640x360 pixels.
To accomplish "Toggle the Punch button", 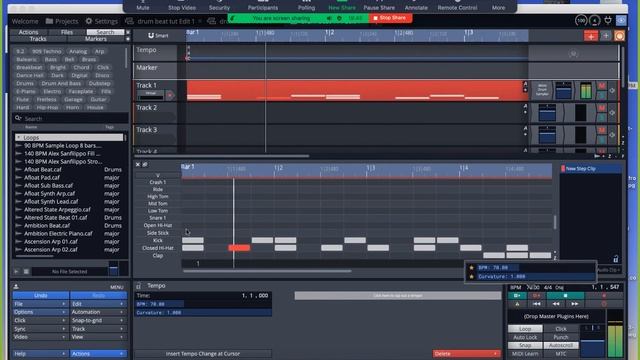I will click(x=561, y=337).
